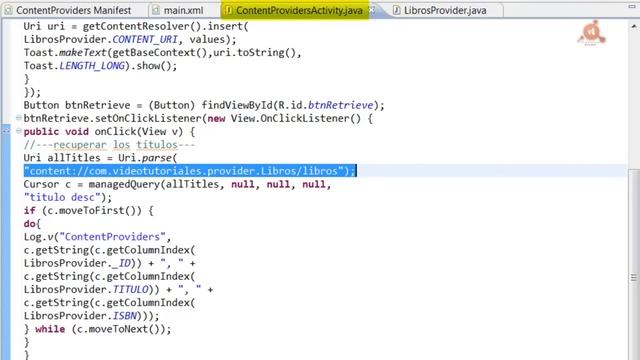Click the '} while (c.moveToNext());' line
The width and height of the screenshot is (640, 360).
point(98,329)
